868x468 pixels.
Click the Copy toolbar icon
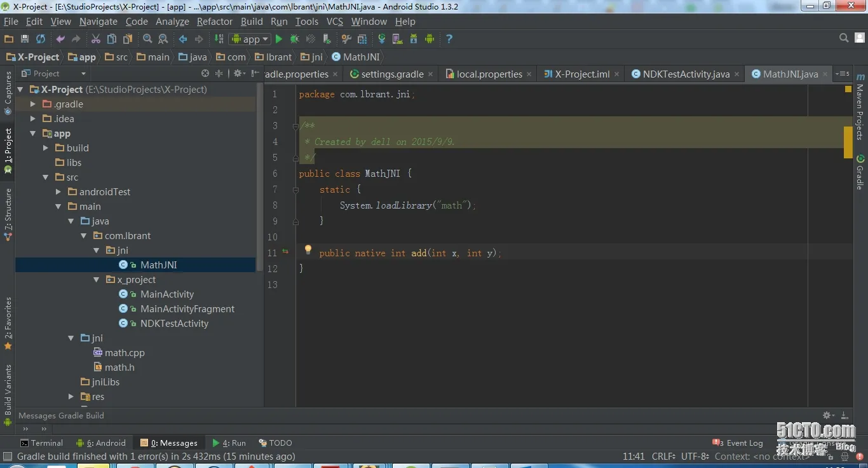coord(111,39)
